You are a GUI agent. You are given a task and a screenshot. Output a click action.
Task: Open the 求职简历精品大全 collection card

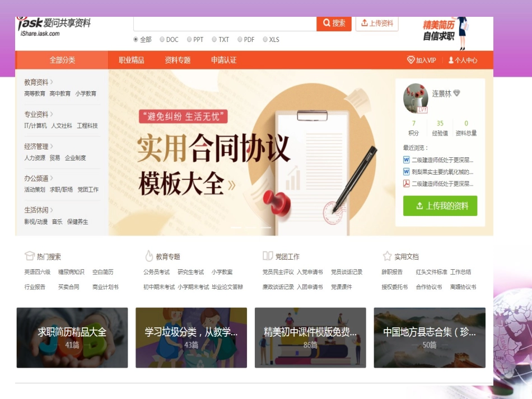[x=72, y=337]
